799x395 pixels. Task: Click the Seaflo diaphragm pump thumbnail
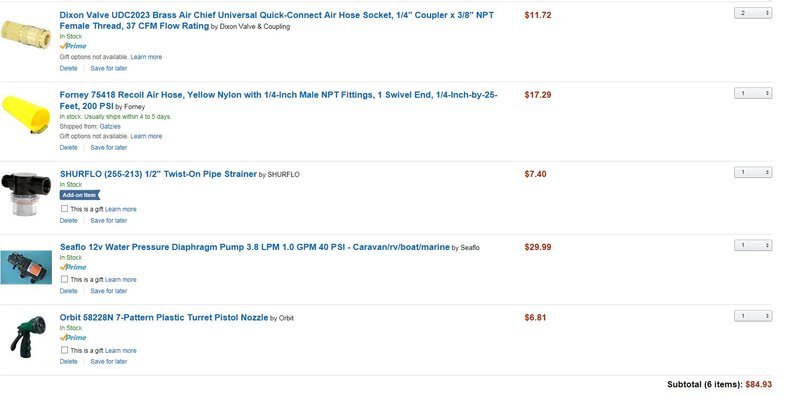[26, 267]
